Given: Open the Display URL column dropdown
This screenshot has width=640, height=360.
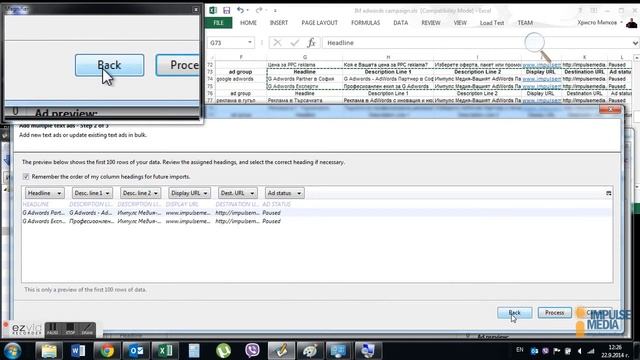Looking at the screenshot, I should [189, 193].
